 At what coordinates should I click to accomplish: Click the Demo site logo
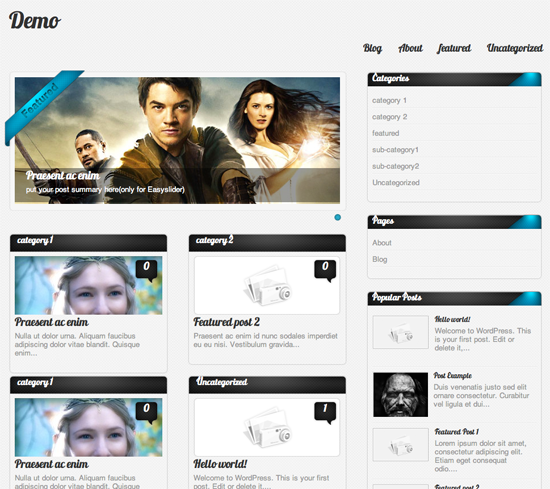[34, 21]
